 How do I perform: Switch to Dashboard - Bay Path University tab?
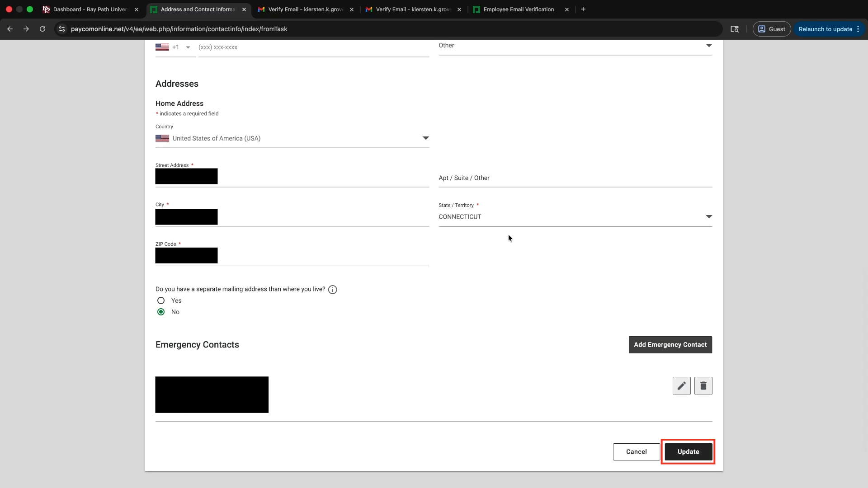[x=90, y=9]
